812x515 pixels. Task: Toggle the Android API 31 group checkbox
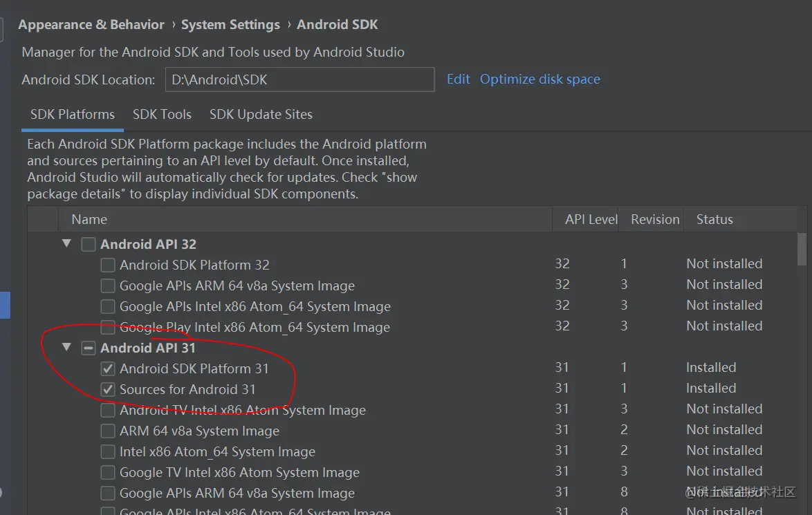pyautogui.click(x=89, y=348)
